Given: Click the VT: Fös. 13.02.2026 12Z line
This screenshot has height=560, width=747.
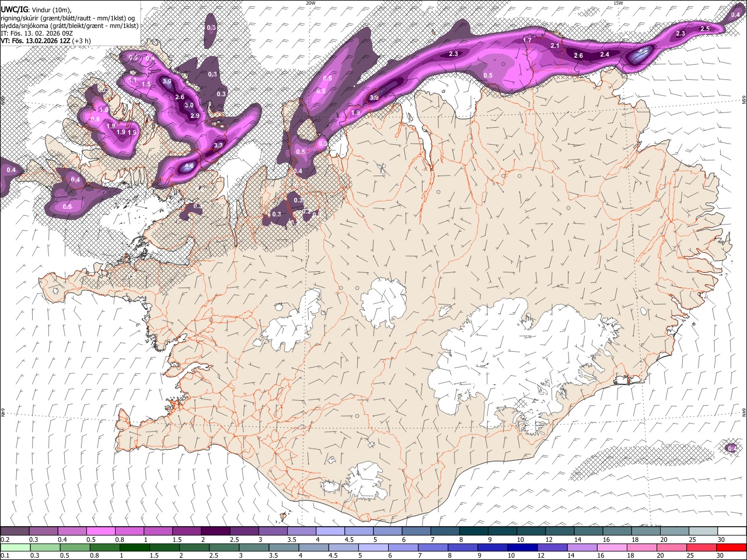Looking at the screenshot, I should 36,41.
